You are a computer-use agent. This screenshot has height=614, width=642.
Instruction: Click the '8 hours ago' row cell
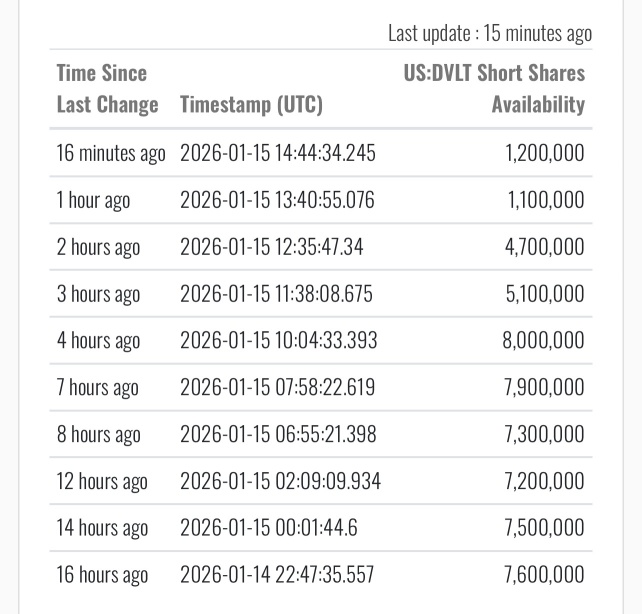[98, 434]
